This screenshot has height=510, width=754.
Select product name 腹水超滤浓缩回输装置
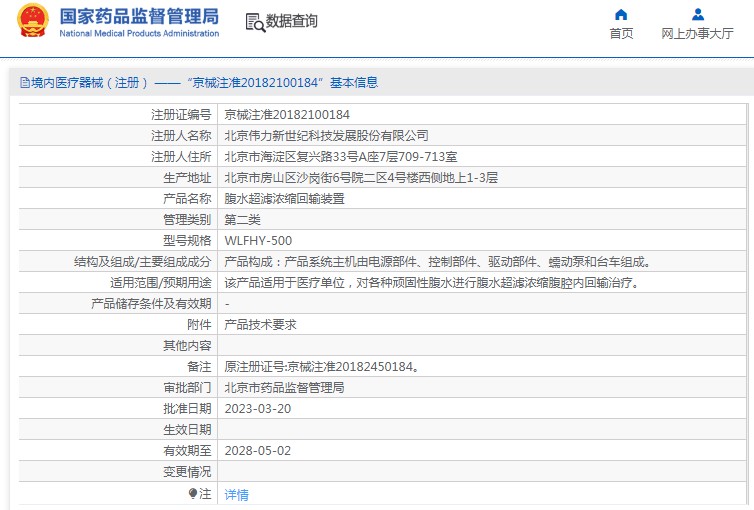[x=285, y=199]
